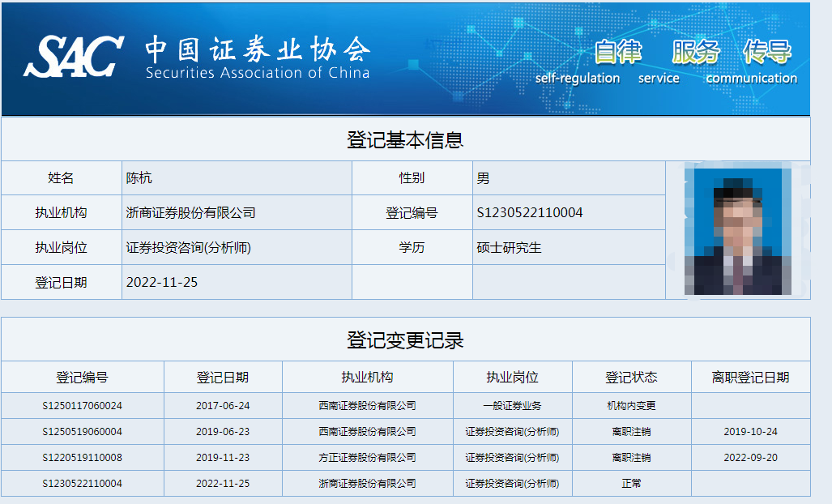Click the 执业机构 label in basic info
The width and height of the screenshot is (832, 504).
(61, 213)
